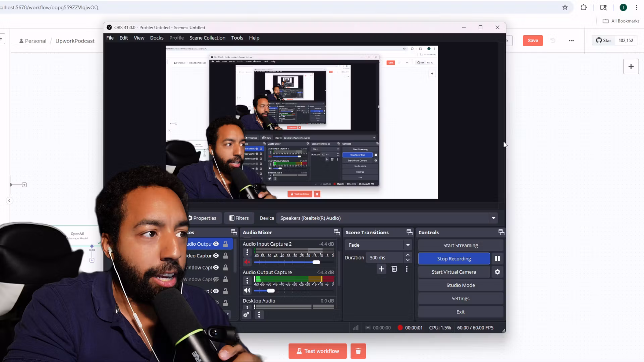Delete the current transition using the trash icon
This screenshot has height=362, width=644.
point(394,269)
